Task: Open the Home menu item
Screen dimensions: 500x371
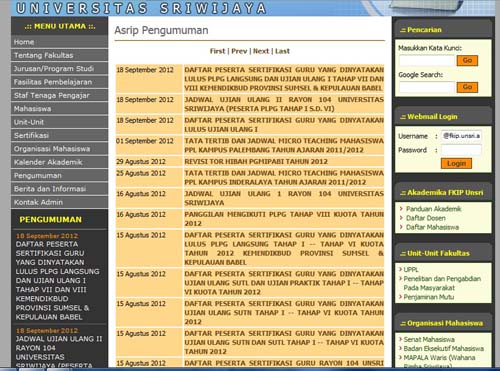Action: (x=59, y=42)
